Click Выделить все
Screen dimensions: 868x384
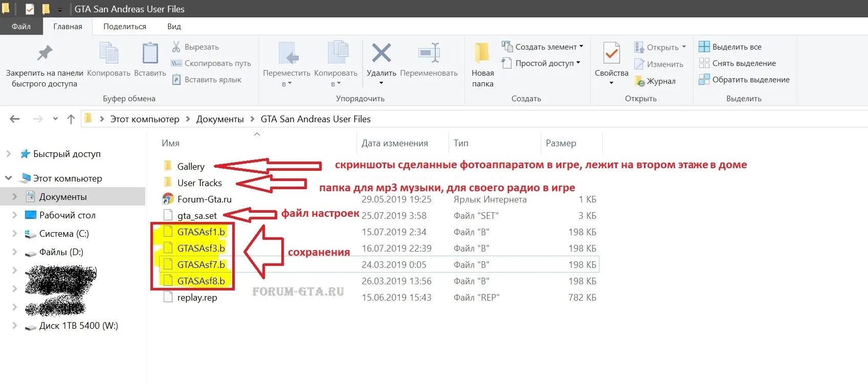point(730,47)
